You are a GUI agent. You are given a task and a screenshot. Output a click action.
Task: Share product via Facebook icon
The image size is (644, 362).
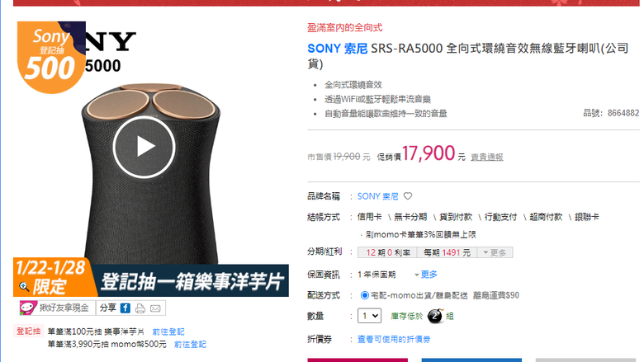[x=125, y=308]
